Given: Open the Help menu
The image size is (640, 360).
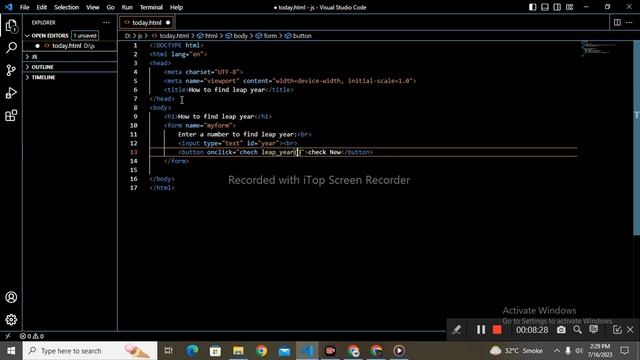Looking at the screenshot, I should [x=176, y=7].
